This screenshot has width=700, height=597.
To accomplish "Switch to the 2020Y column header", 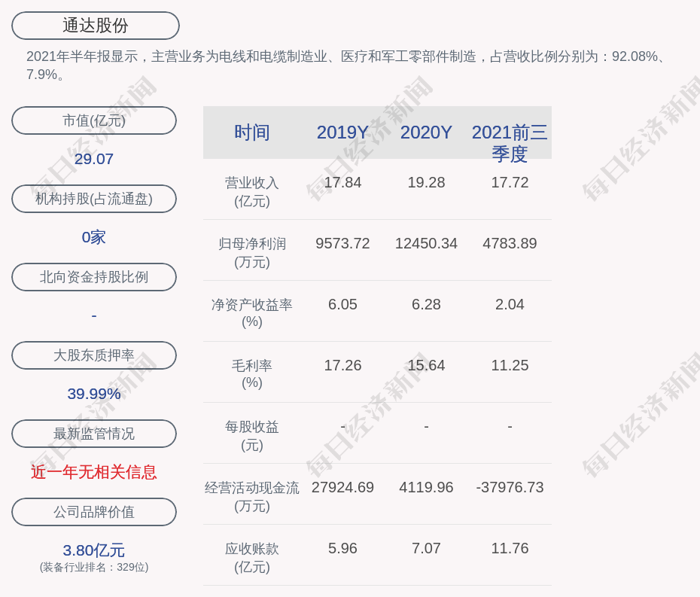I will tap(426, 132).
